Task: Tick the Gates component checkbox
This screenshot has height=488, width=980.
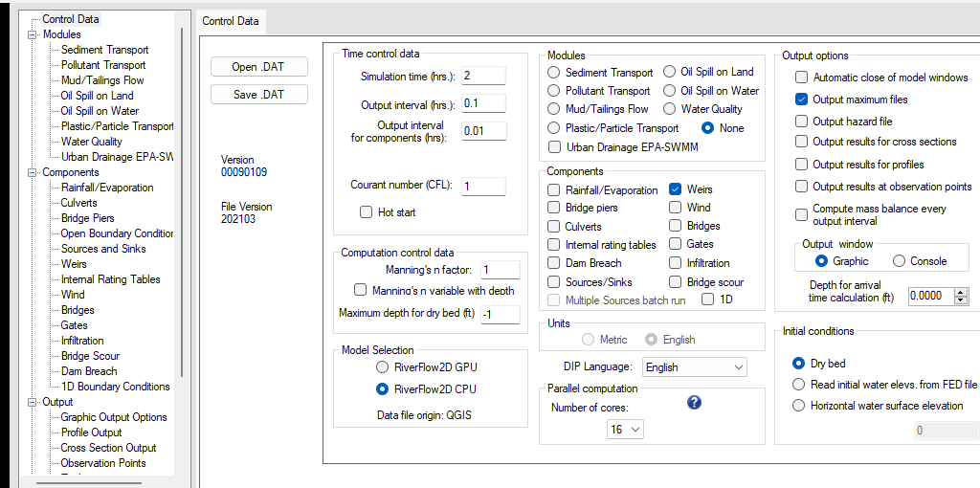Action: click(x=675, y=244)
